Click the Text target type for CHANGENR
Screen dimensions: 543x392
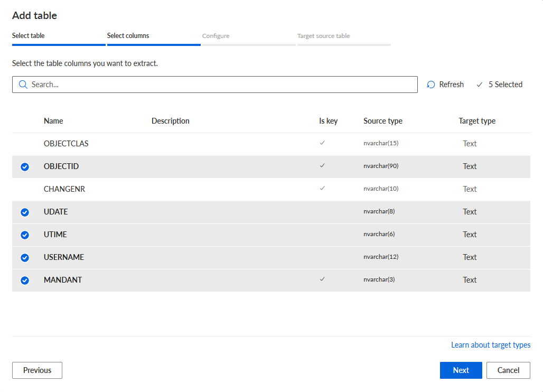[x=470, y=189]
